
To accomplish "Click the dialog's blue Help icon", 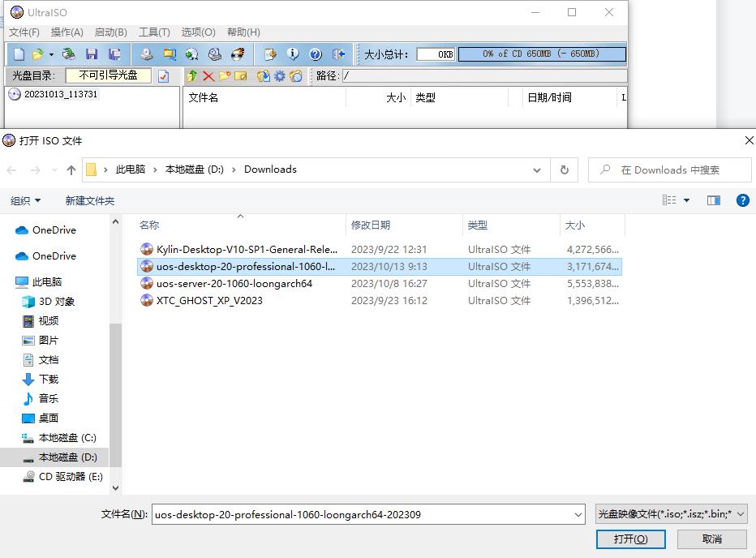I will click(743, 200).
